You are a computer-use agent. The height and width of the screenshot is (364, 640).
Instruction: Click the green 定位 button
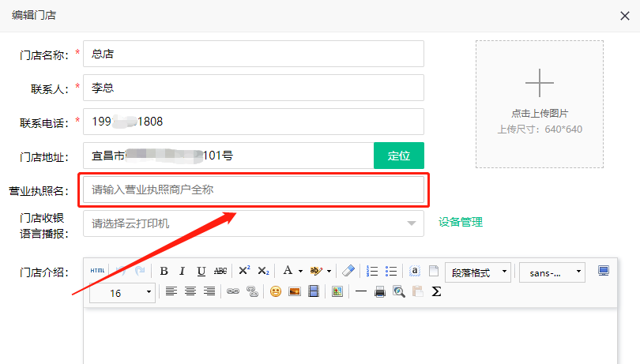coord(398,156)
